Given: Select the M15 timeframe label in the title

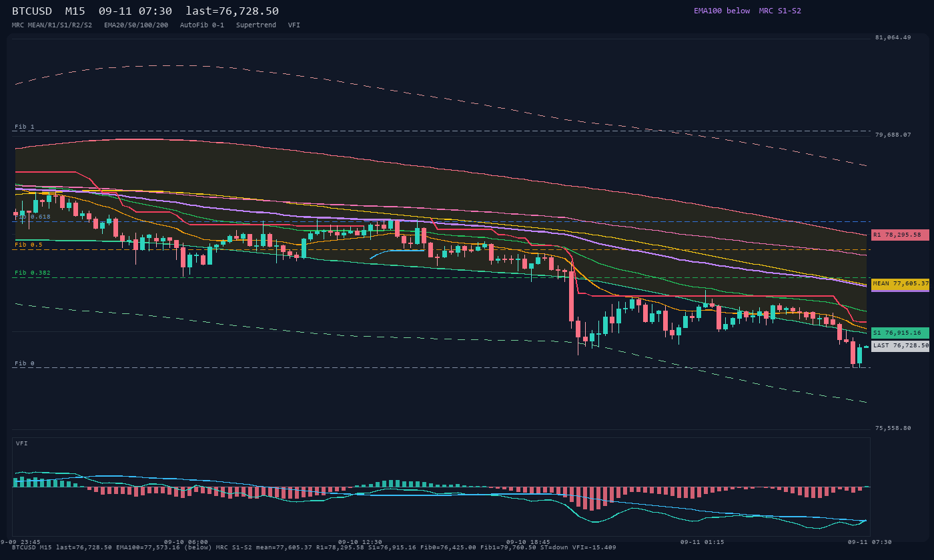Looking at the screenshot, I should pyautogui.click(x=75, y=11).
